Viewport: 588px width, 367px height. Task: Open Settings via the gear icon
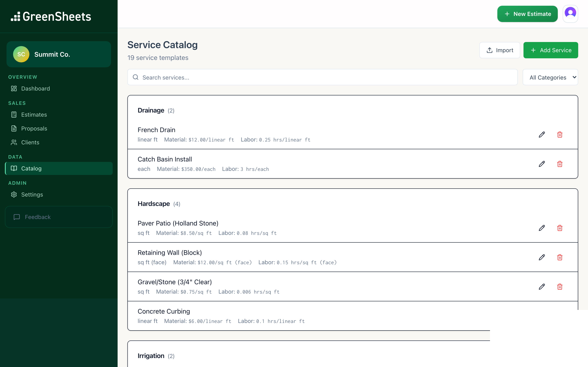[x=14, y=195]
